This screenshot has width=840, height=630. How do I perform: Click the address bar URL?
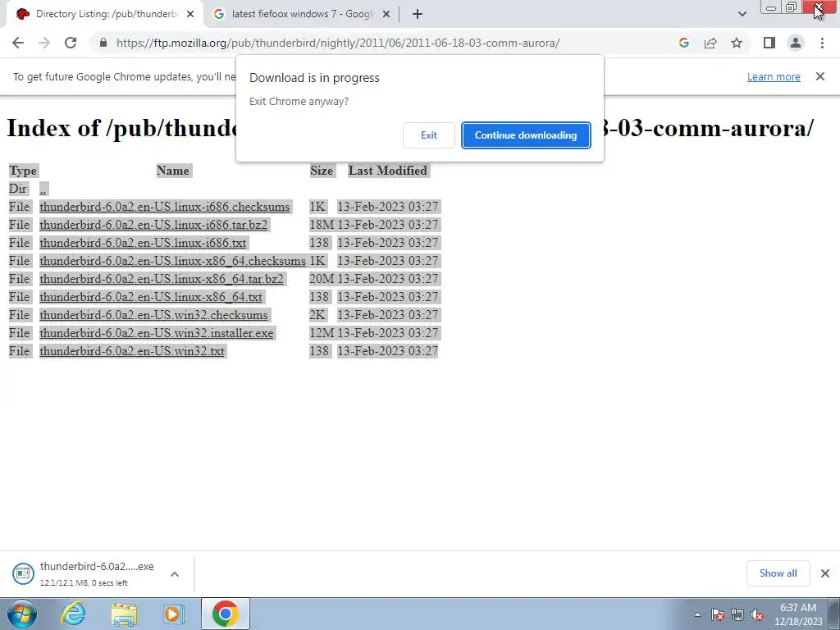[337, 43]
